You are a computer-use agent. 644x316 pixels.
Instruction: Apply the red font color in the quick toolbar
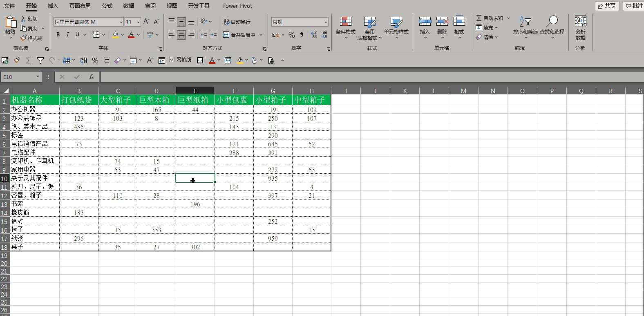click(212, 61)
